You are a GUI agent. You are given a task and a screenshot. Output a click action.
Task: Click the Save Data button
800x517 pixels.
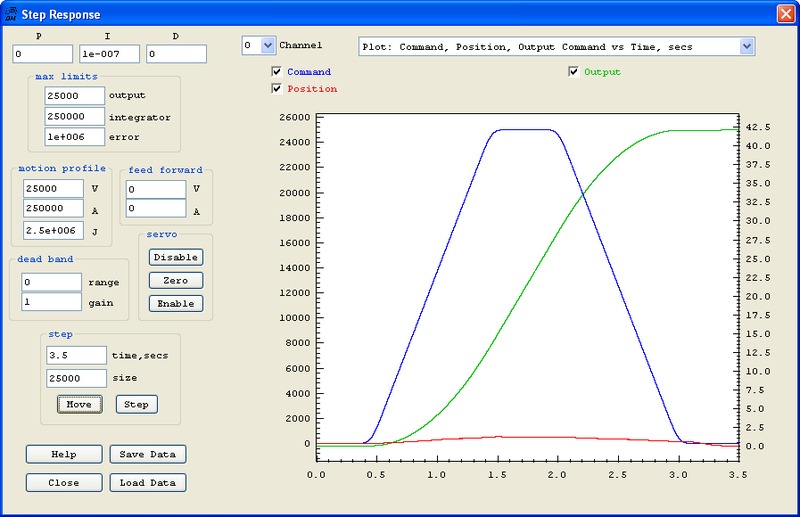[147, 454]
